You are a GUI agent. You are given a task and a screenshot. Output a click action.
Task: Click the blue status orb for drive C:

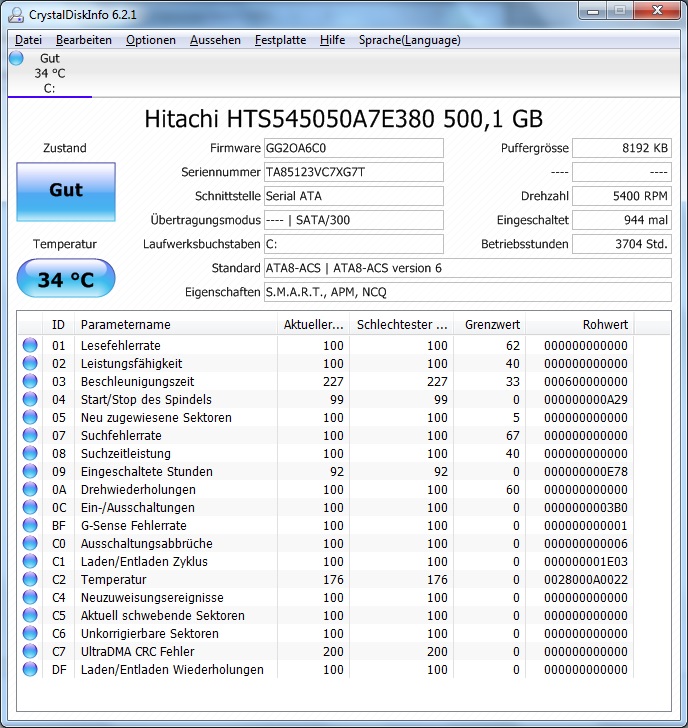[x=17, y=58]
